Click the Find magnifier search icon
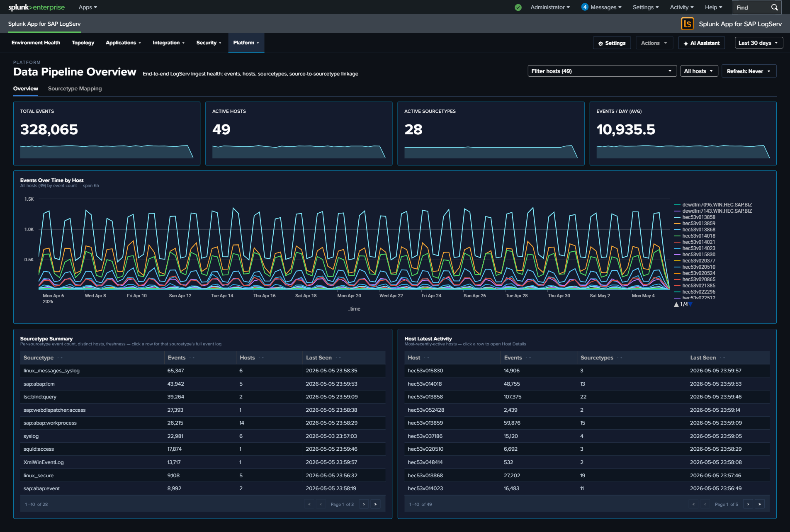Screen dimensions: 790x532 774,7
